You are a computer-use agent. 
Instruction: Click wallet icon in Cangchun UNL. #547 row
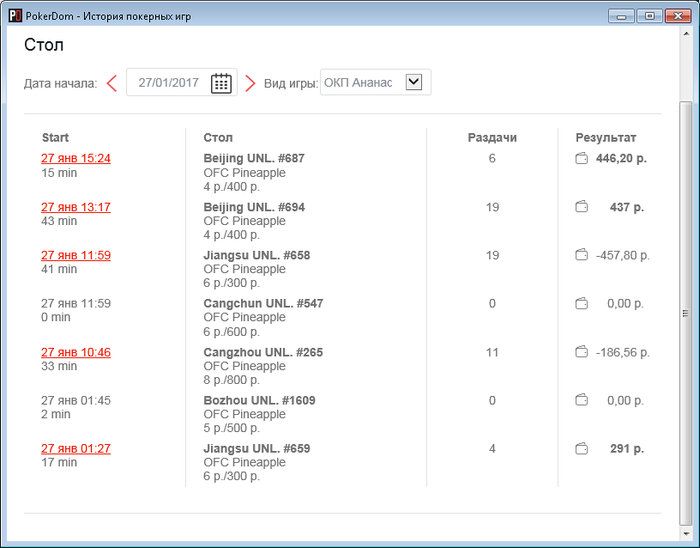pos(581,304)
